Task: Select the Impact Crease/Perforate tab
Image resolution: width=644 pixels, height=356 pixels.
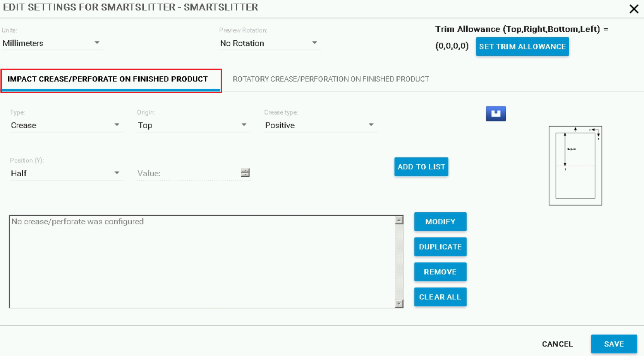Action: (x=108, y=79)
